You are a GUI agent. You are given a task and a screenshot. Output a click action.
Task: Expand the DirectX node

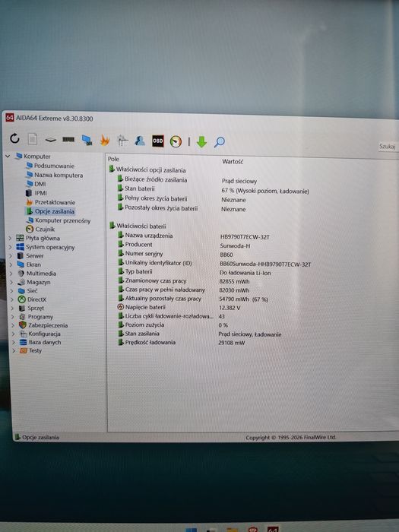12,299
